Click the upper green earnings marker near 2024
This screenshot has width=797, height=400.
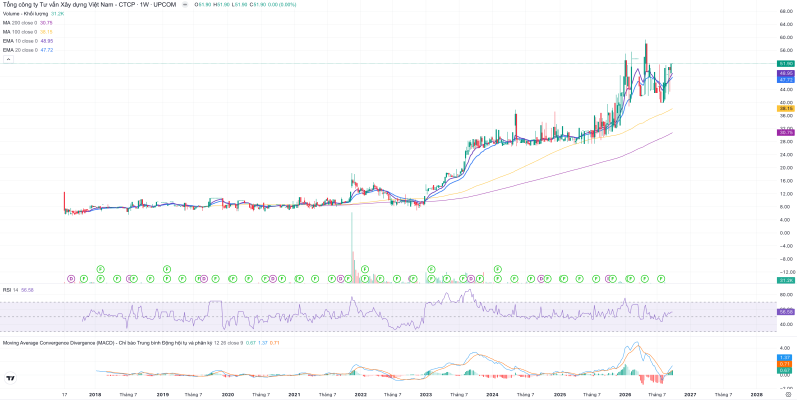pyautogui.click(x=498, y=268)
